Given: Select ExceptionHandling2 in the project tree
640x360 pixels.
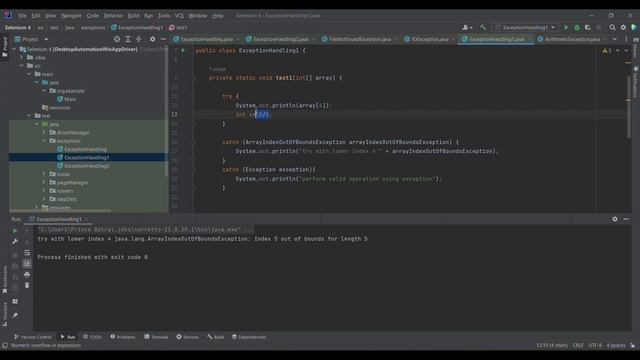Looking at the screenshot, I should [87, 166].
